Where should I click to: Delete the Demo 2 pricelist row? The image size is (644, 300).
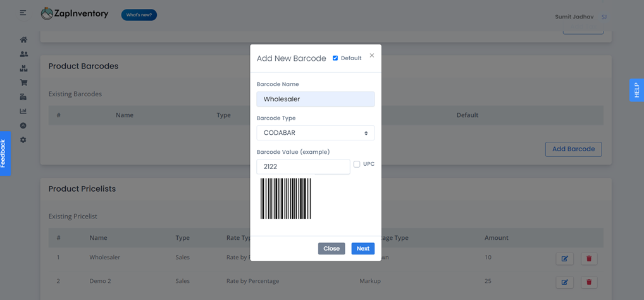[589, 282]
